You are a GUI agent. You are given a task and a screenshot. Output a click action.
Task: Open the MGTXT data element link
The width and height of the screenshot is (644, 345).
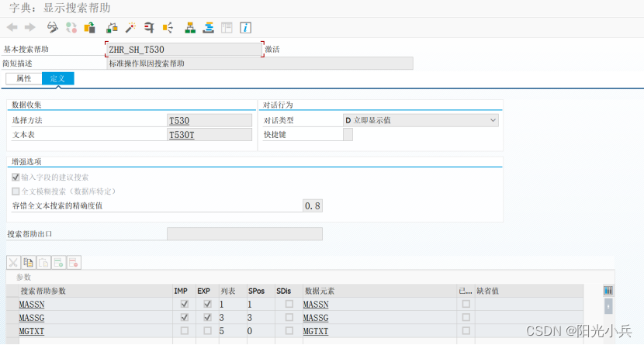[x=316, y=331]
